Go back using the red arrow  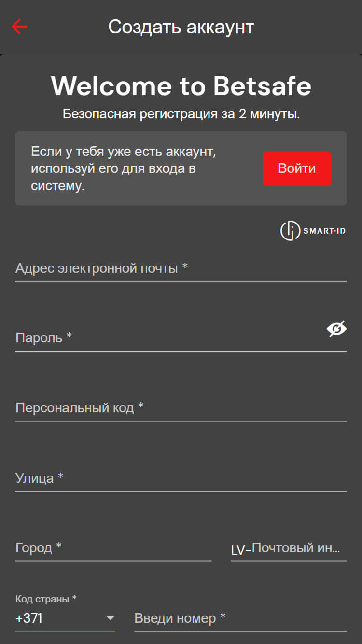(x=19, y=27)
